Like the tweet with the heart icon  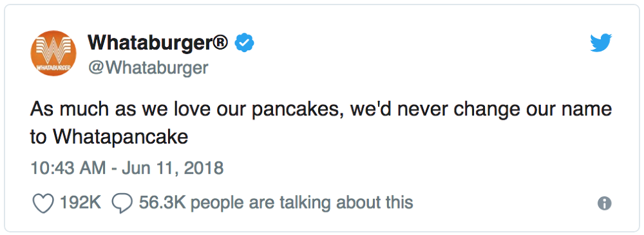43,203
